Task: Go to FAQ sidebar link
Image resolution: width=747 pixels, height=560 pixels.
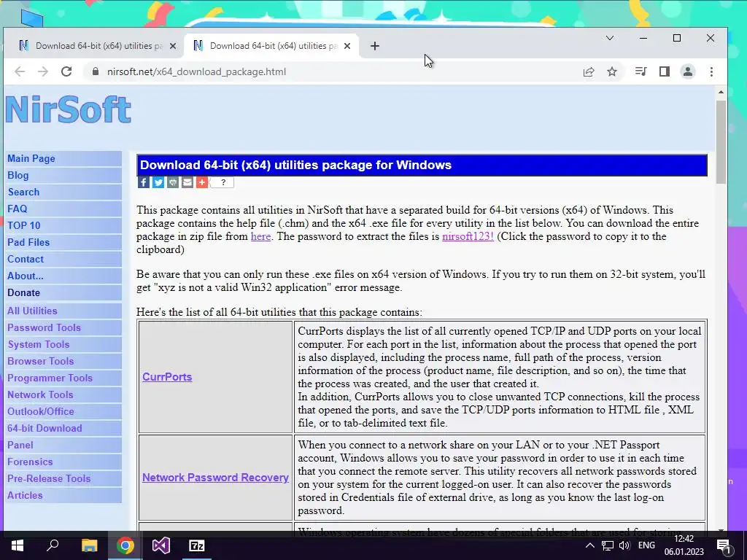Action: point(17,209)
